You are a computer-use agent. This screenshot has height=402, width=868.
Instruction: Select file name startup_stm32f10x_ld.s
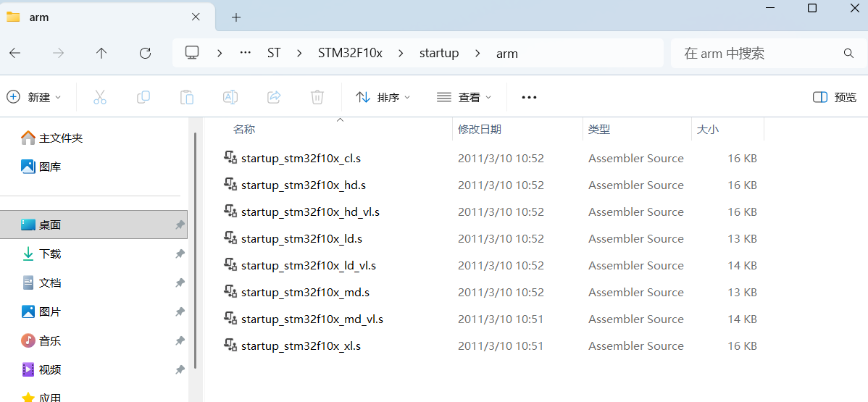pos(301,238)
